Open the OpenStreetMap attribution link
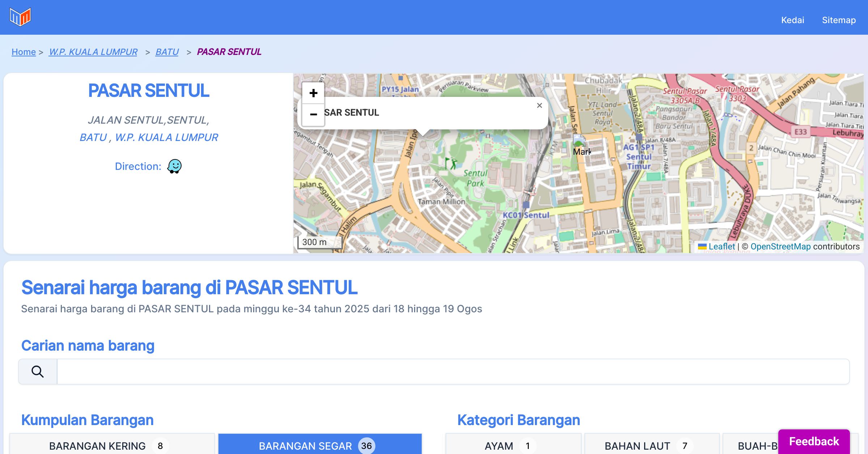868x454 pixels. point(780,247)
